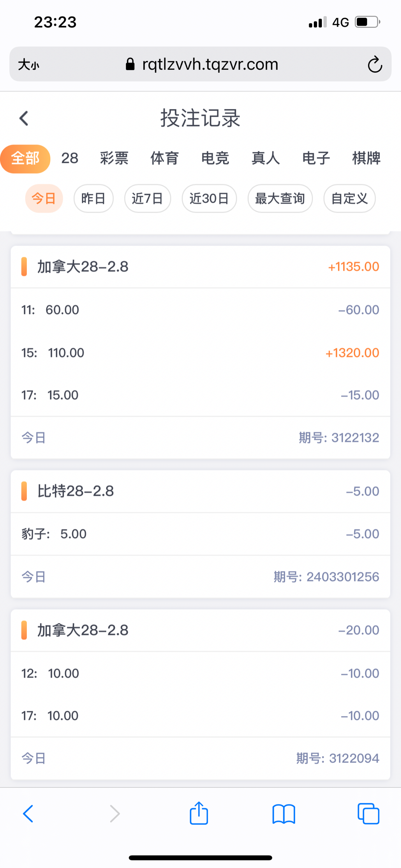Choose the 近7日 date filter

148,199
